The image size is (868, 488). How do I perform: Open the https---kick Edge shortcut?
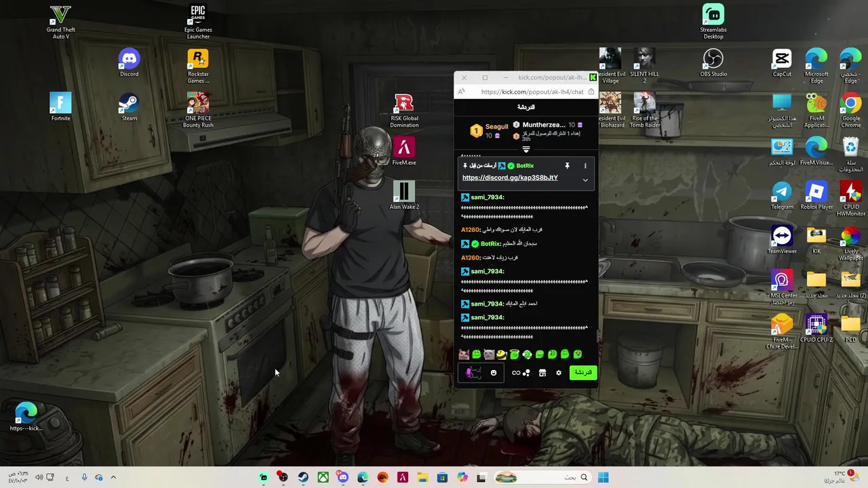[x=26, y=416]
